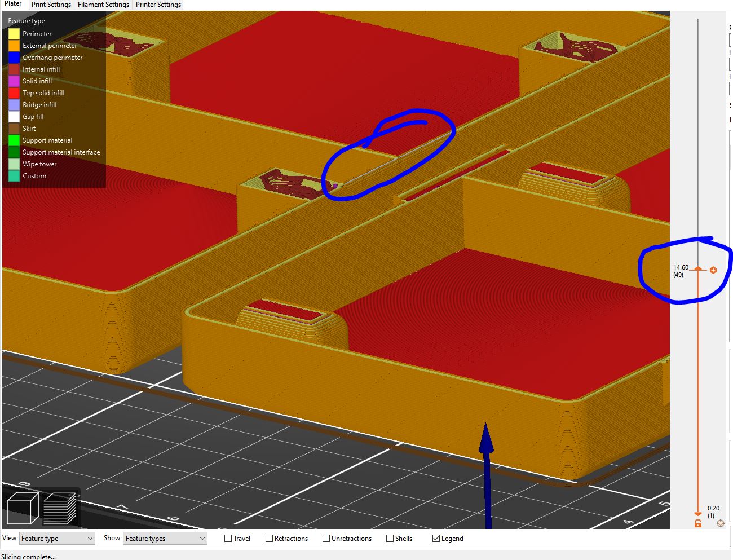Click the Custom legend swatch

[14, 175]
